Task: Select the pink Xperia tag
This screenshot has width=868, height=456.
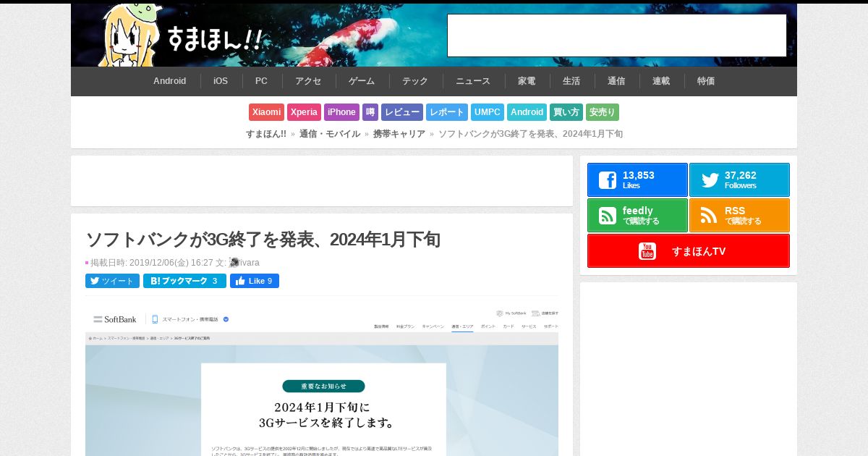Action: click(304, 112)
